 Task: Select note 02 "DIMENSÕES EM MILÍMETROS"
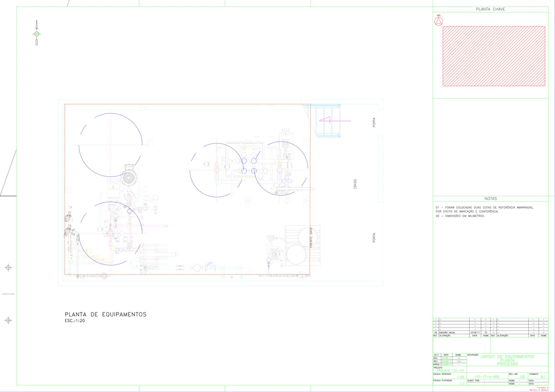(x=460, y=216)
